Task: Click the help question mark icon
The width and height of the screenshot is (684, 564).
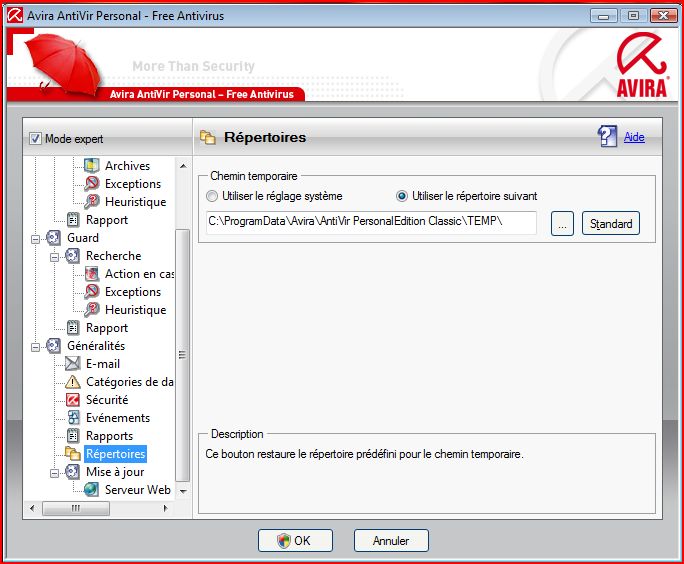Action: (607, 136)
